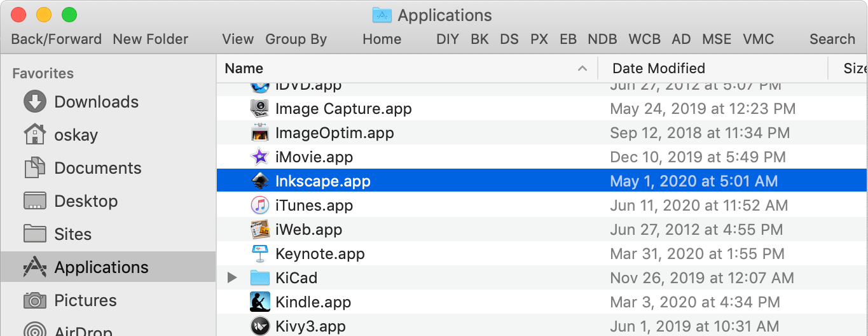This screenshot has width=868, height=336.
Task: Open the View toolbar option
Action: coord(238,39)
